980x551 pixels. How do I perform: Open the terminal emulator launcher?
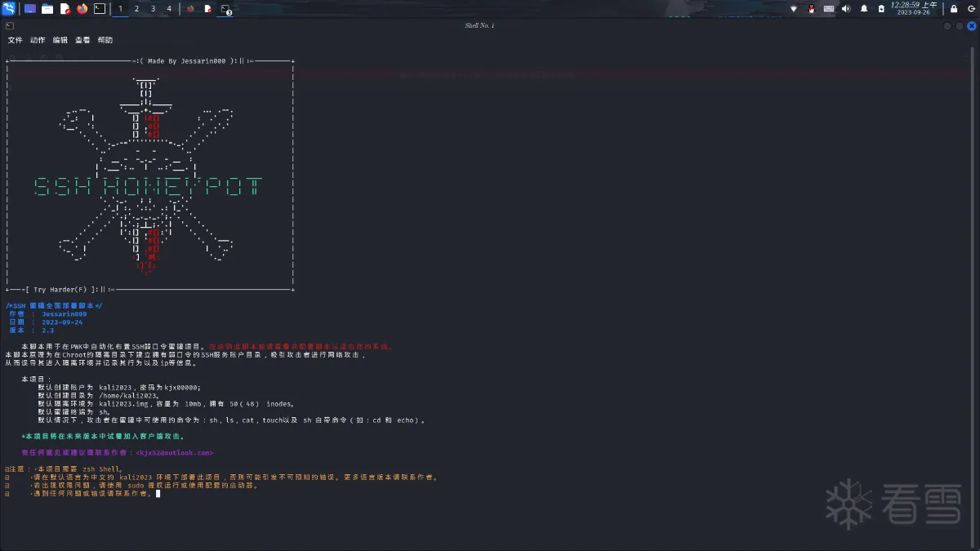tap(100, 9)
